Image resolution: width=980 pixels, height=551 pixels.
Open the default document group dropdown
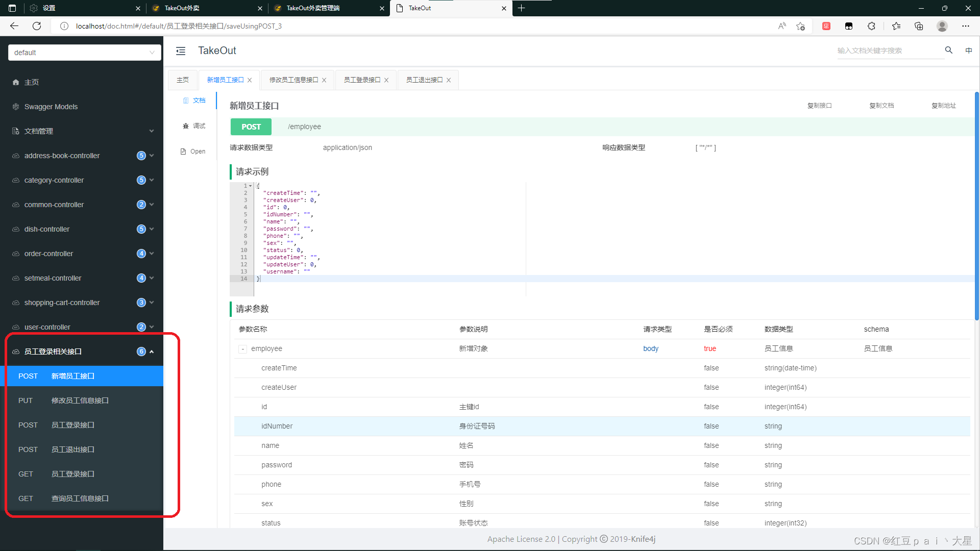84,53
